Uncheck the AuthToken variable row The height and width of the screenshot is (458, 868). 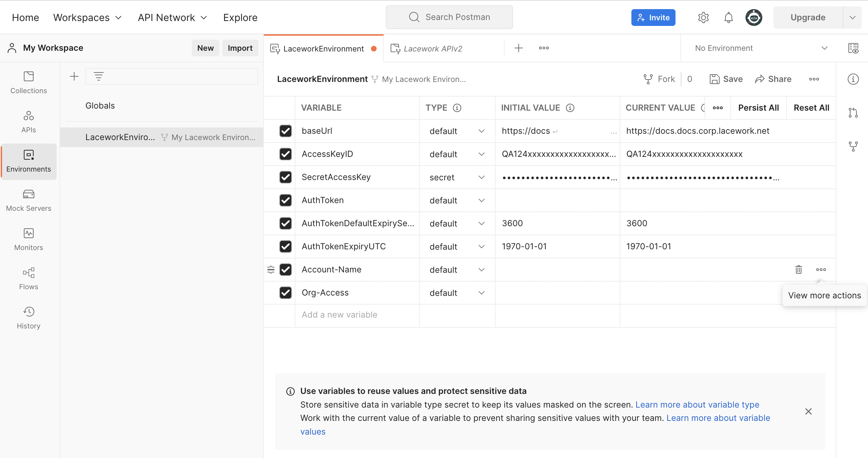tap(285, 200)
